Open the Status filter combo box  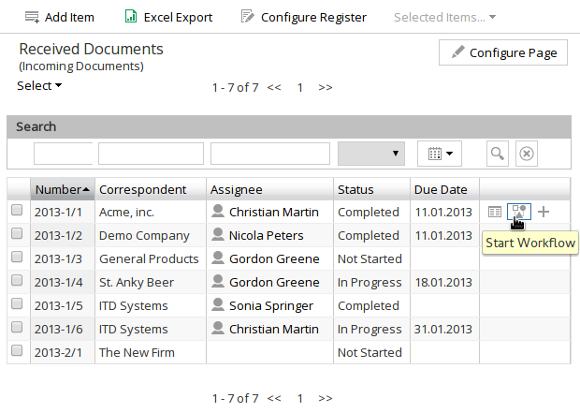pos(371,153)
